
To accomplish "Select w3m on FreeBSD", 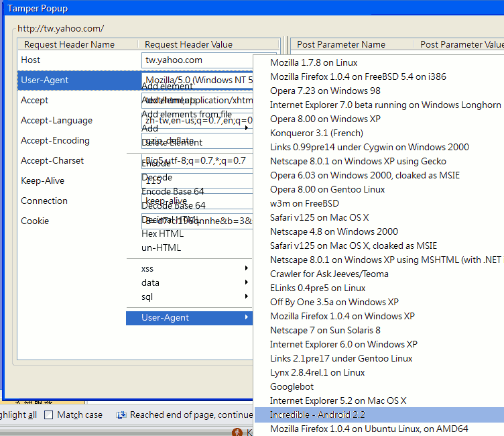I will coord(304,203).
